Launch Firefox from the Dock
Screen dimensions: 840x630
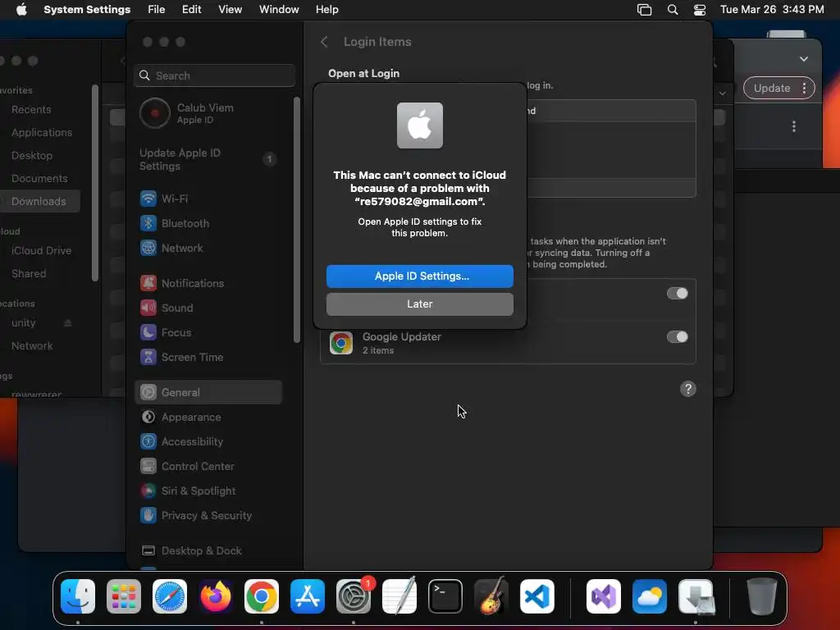click(x=216, y=596)
